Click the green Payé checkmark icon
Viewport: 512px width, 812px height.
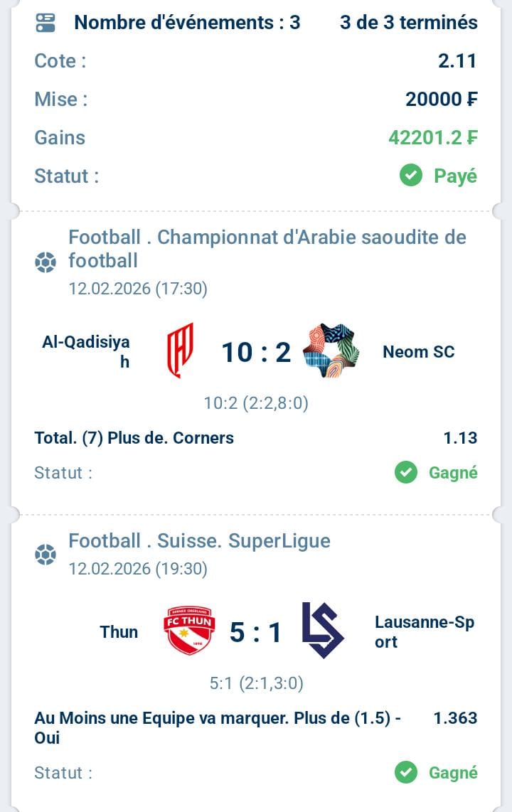point(411,176)
